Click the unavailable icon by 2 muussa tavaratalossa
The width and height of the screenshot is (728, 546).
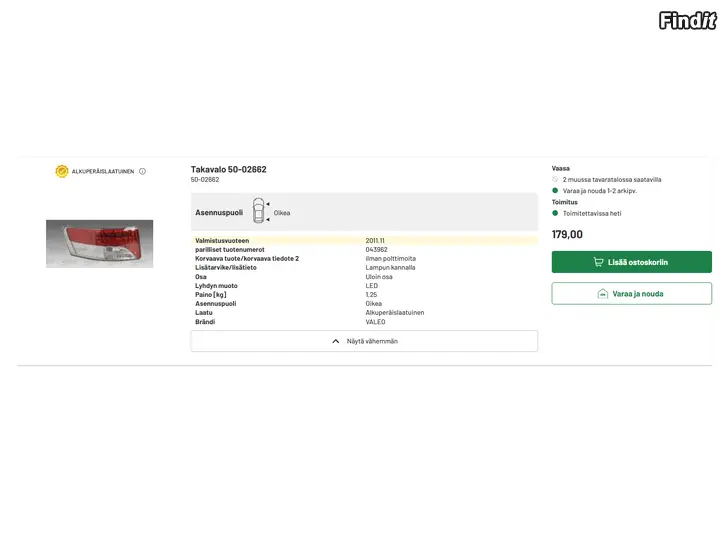555,179
